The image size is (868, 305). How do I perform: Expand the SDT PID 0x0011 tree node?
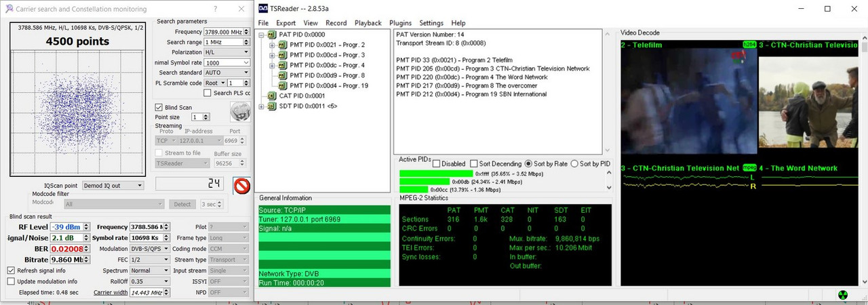[x=262, y=106]
